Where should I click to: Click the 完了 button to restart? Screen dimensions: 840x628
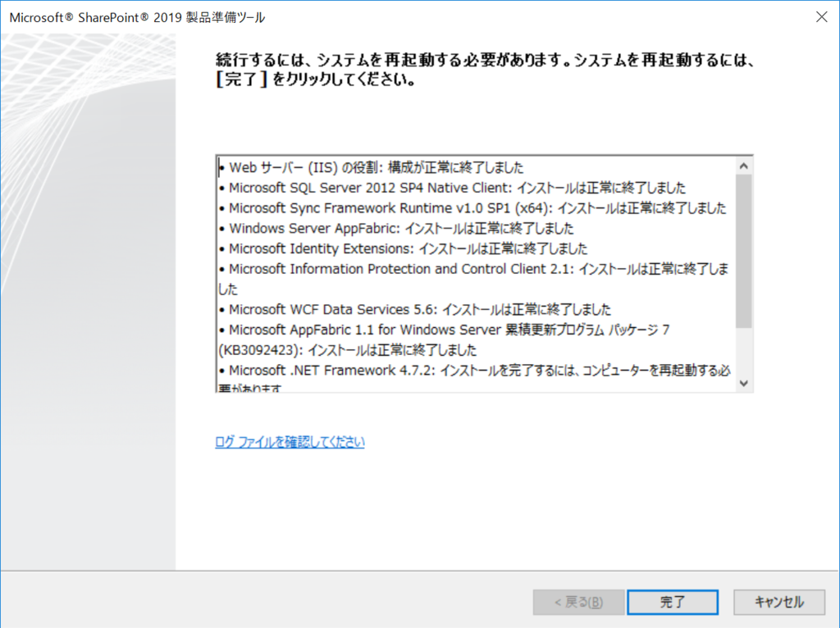[673, 603]
